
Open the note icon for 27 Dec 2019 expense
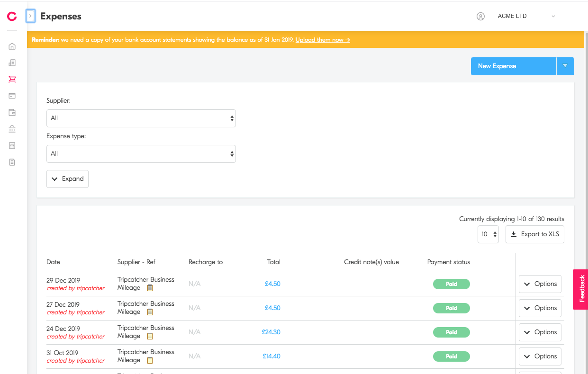(x=150, y=312)
